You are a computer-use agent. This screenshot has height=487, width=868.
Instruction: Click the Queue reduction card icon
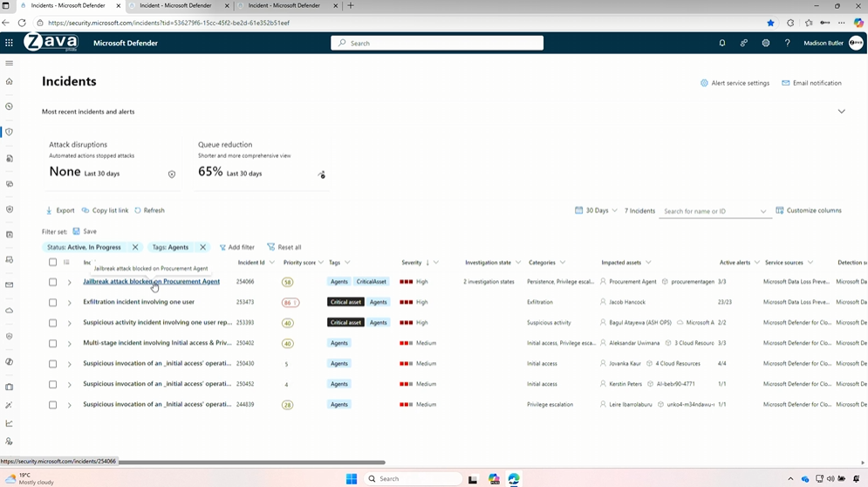pyautogui.click(x=321, y=174)
